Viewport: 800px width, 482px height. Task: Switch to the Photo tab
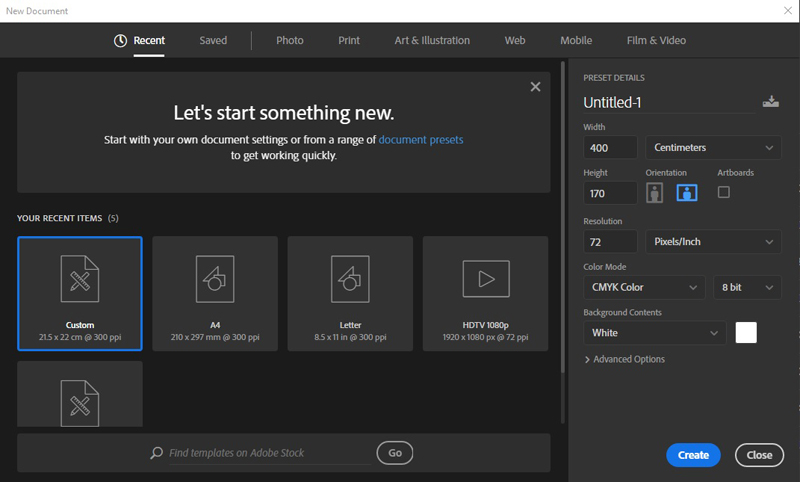[290, 41]
